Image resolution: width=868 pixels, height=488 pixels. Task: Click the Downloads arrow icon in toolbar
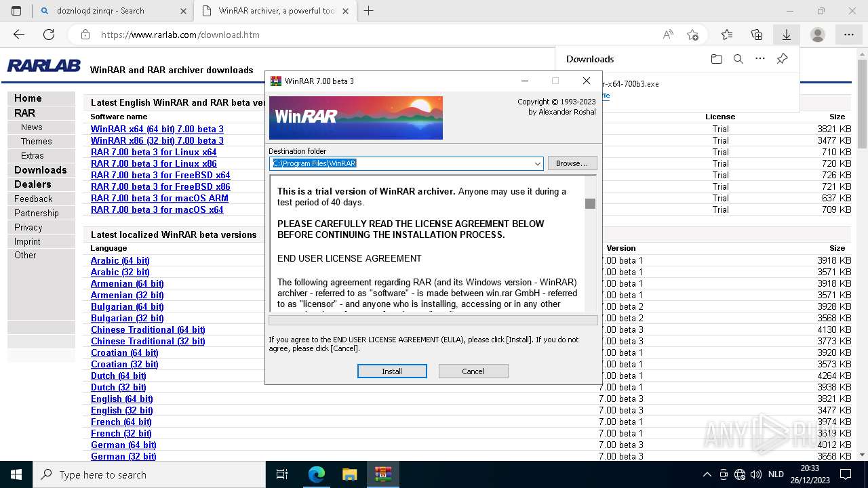tap(787, 35)
